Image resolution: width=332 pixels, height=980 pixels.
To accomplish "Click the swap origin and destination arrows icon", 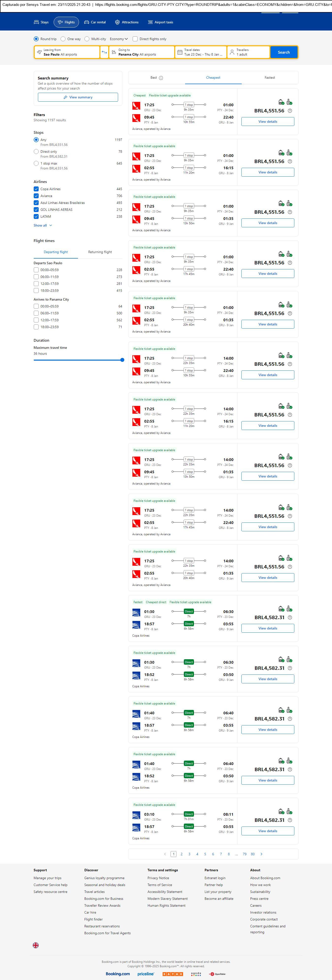I will coord(104,52).
